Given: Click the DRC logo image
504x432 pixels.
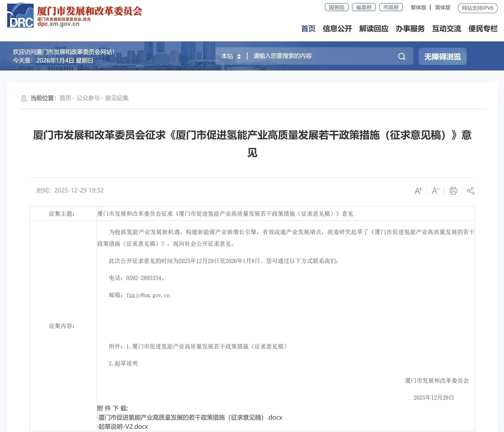Looking at the screenshot, I should click(20, 15).
